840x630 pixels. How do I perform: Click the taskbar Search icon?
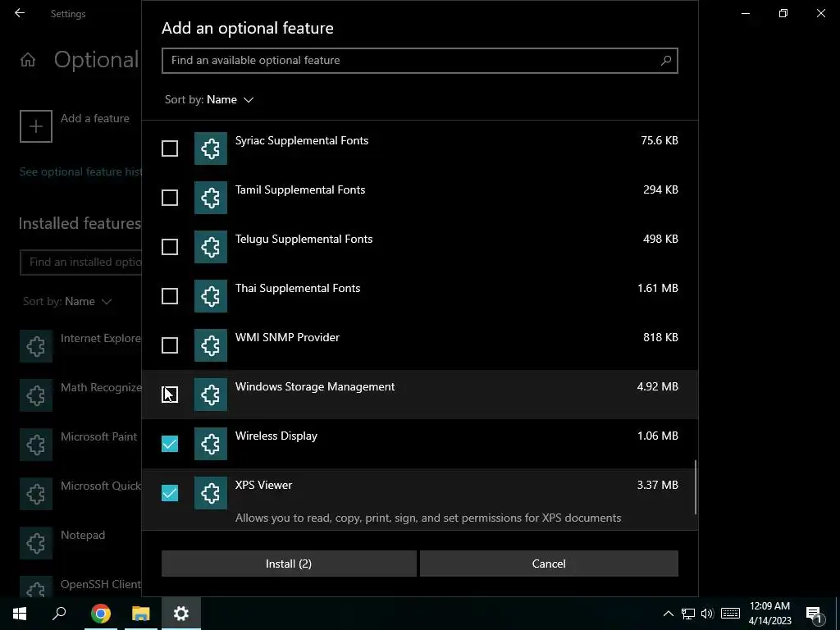click(x=59, y=614)
